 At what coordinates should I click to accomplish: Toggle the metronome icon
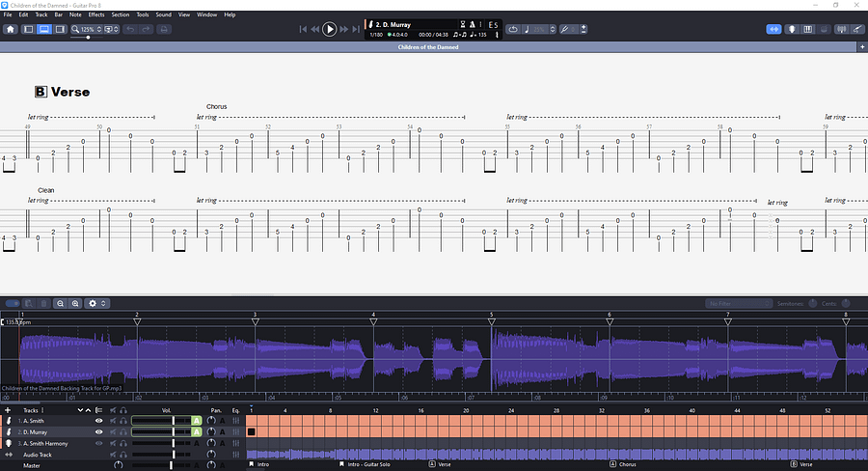click(x=473, y=24)
